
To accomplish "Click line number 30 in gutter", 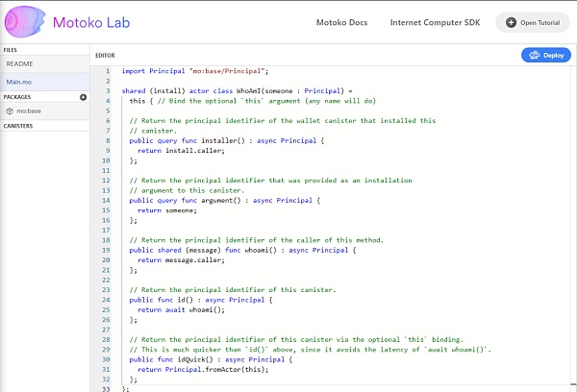I will (x=106, y=359).
